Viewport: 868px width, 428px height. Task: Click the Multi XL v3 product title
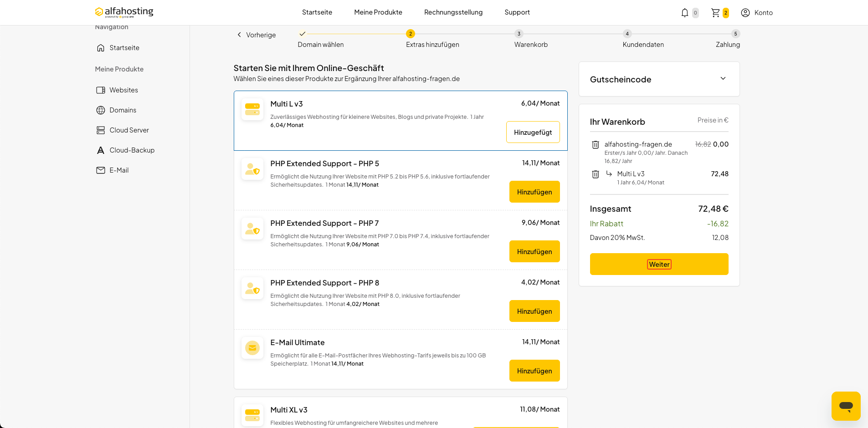[289, 410]
